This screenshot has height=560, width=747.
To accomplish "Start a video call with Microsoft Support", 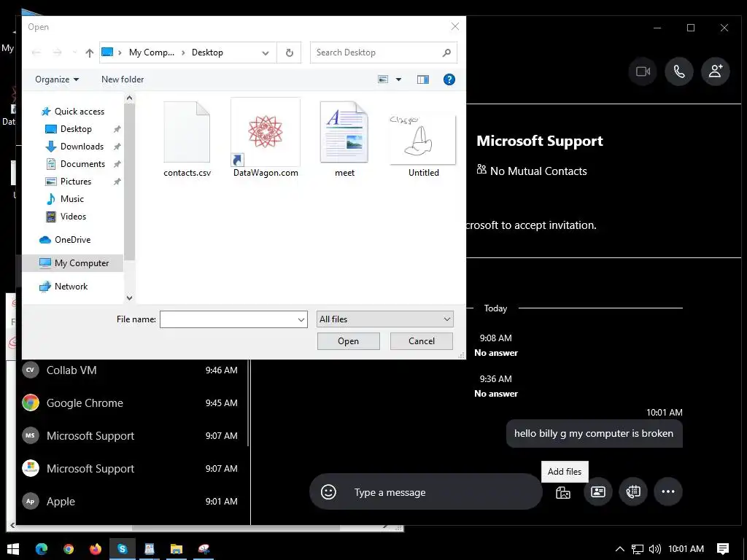I will [643, 71].
